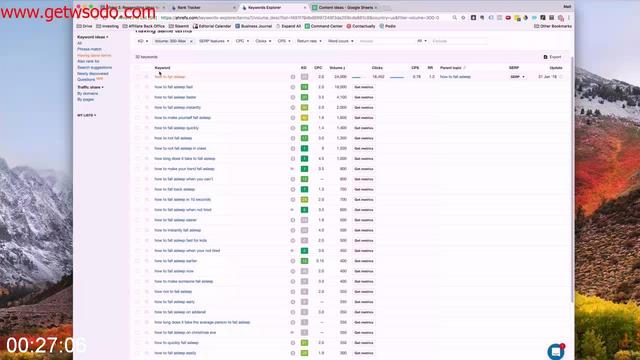Click circle icon in 'how to fall asleep quickly' row
This screenshot has width=640, height=360.
(293, 128)
